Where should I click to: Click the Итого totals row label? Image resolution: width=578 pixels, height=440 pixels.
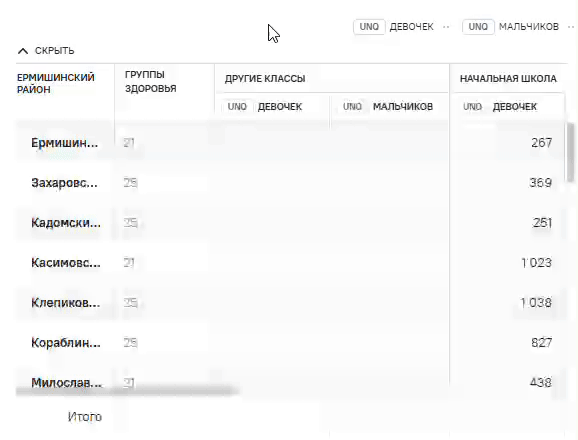[x=85, y=417]
